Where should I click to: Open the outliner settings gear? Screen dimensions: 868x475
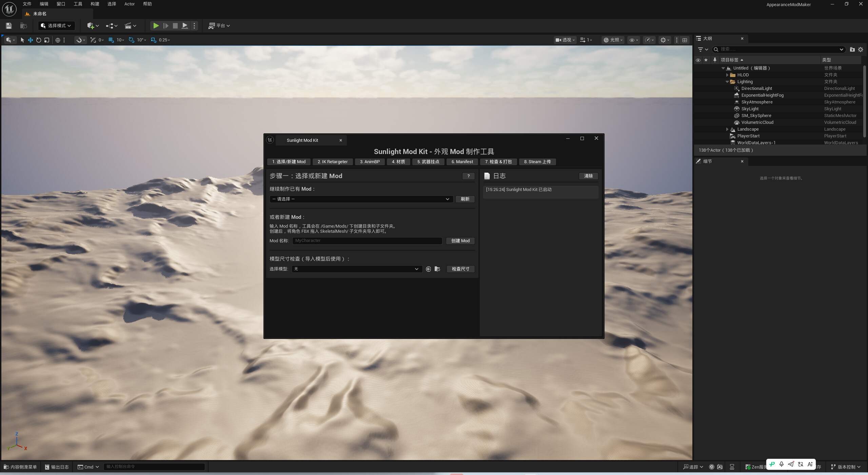click(x=861, y=50)
